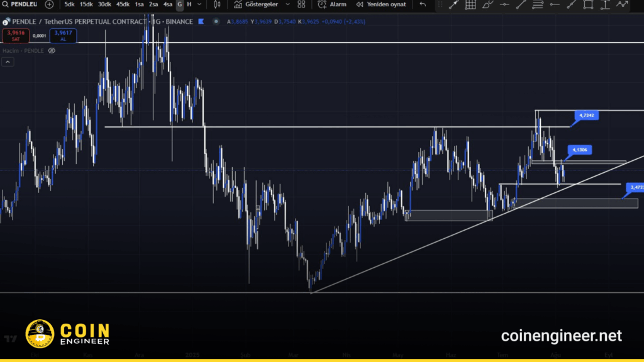This screenshot has height=362, width=644.
Task: Select the rectangle shape drawing tool
Action: pos(588,4)
